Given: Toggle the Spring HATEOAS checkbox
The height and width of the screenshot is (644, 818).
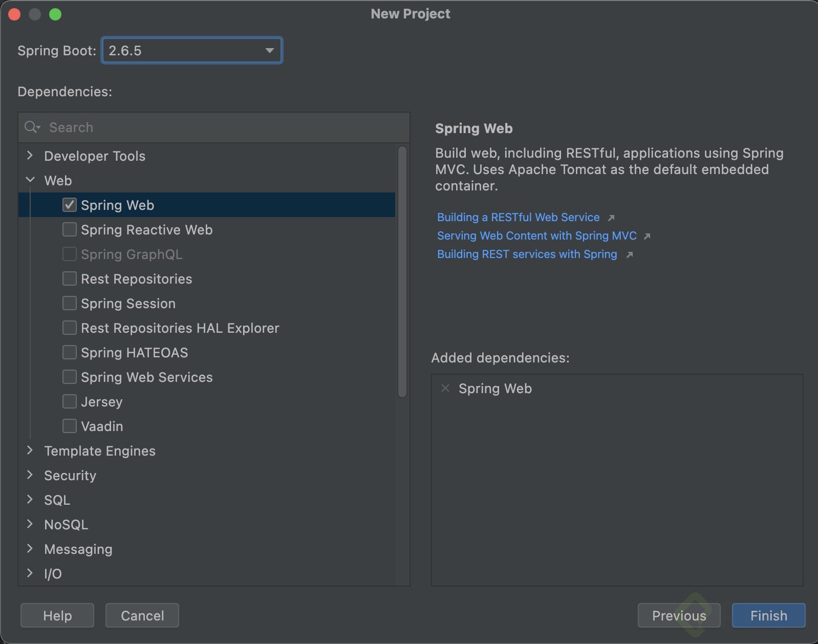Looking at the screenshot, I should (x=70, y=352).
